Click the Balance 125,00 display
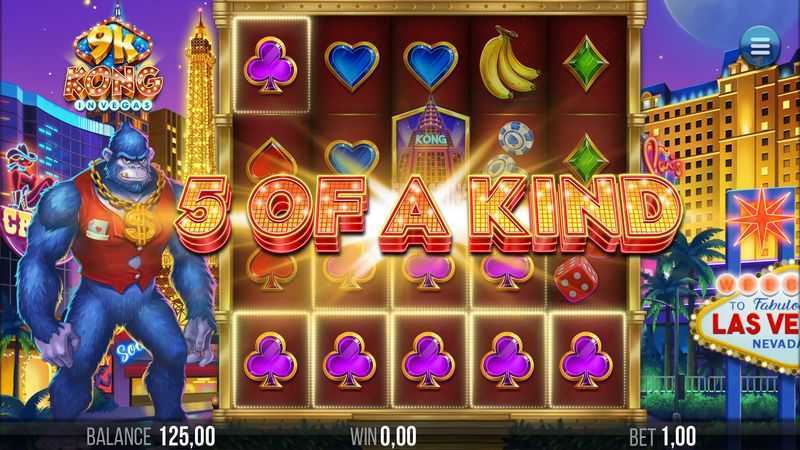 click(151, 437)
